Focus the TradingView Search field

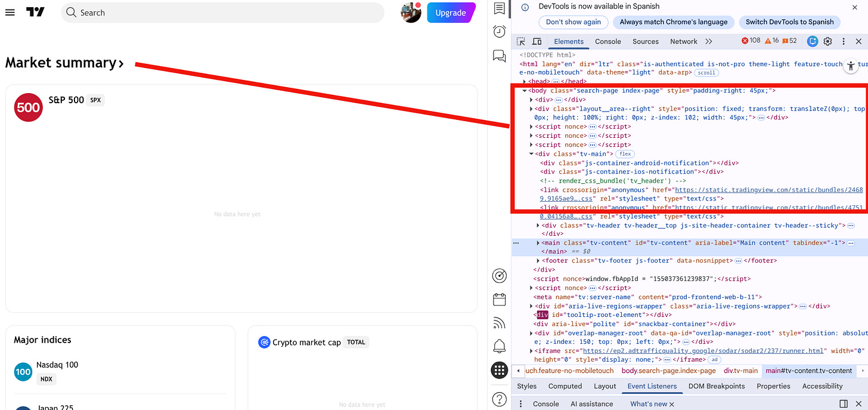click(222, 13)
